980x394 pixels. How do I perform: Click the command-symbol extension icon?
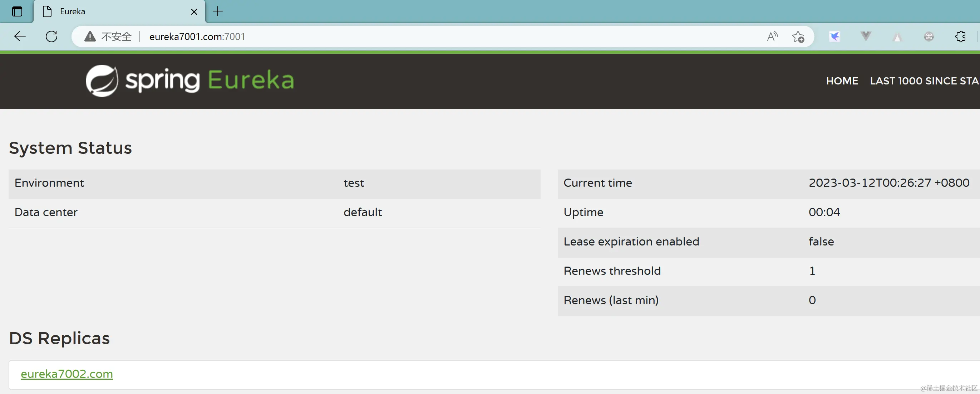[x=929, y=37]
